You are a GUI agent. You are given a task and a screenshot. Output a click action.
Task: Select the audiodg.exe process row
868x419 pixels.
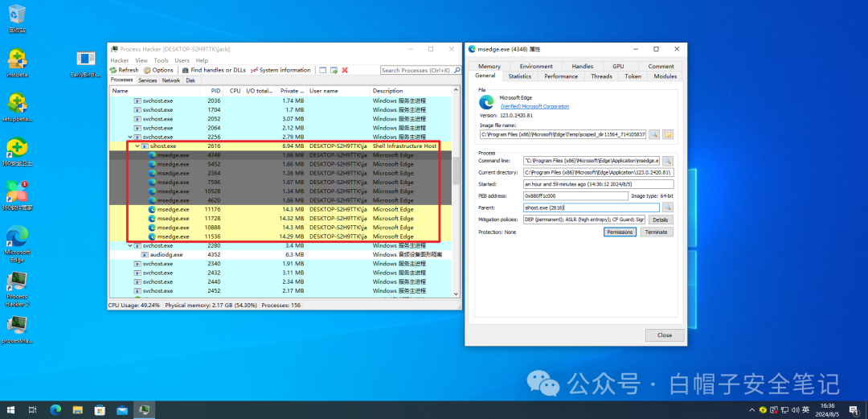(280, 254)
